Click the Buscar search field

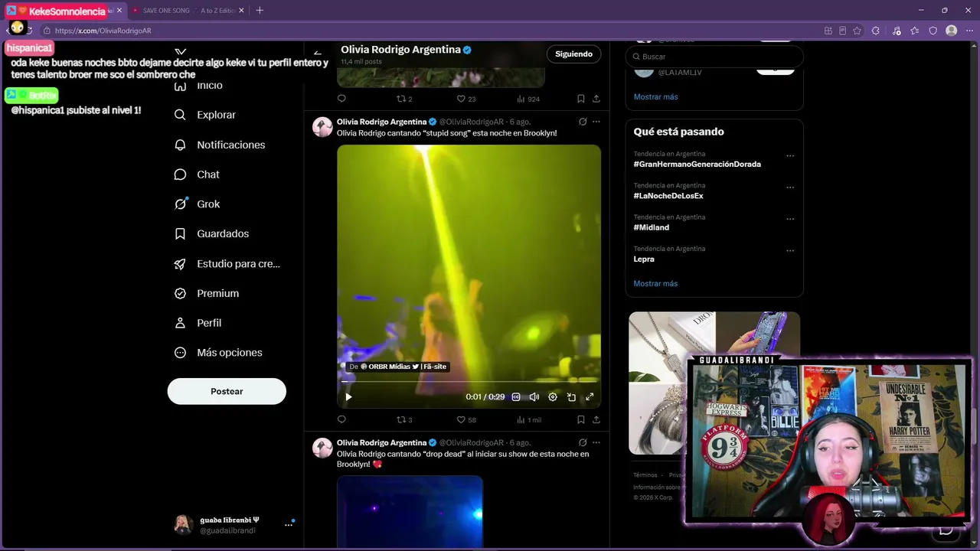pos(714,57)
